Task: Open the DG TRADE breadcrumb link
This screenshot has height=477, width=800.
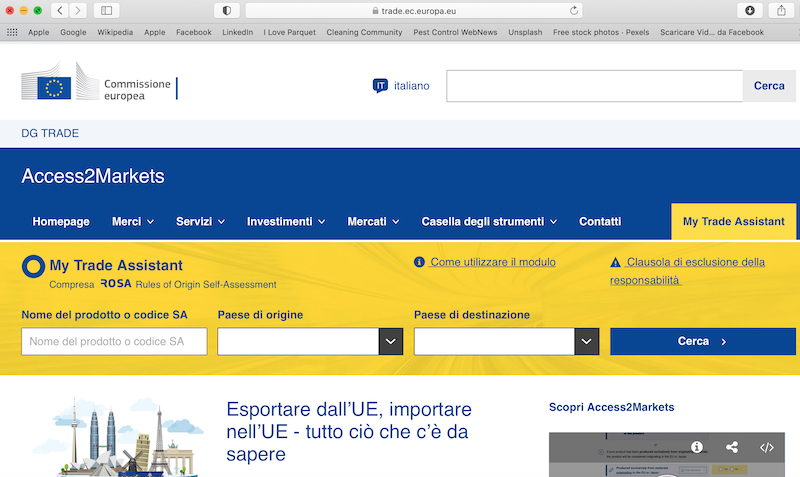Action: [x=50, y=133]
